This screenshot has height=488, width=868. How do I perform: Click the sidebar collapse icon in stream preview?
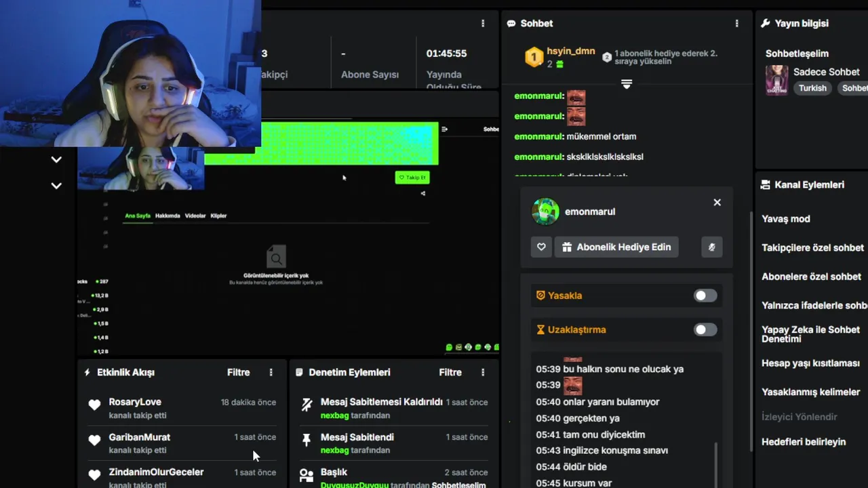444,129
